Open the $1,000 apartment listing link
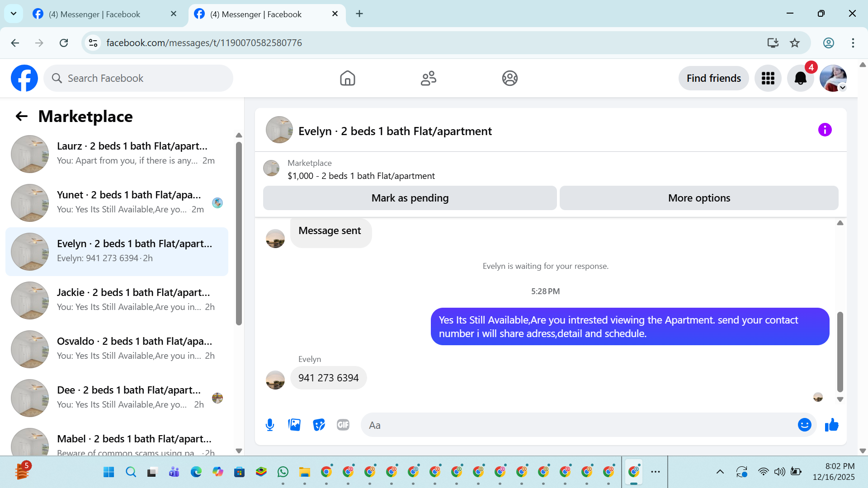The width and height of the screenshot is (868, 488). point(361,176)
